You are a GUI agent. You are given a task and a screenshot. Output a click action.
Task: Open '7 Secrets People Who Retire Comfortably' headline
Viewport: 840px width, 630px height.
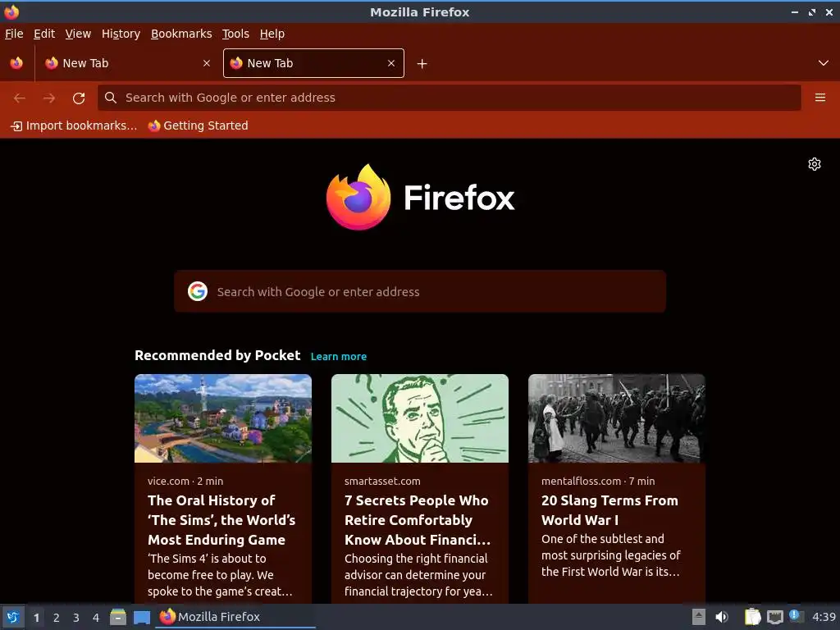(418, 520)
